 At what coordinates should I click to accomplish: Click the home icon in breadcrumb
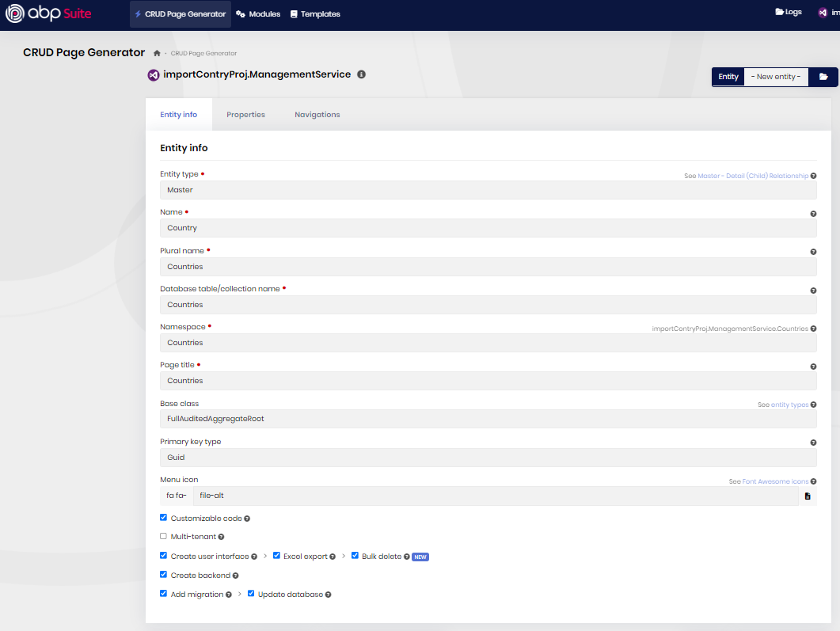[157, 53]
